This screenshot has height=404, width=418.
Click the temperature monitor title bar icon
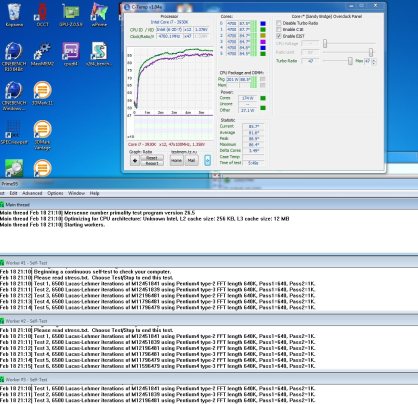(127, 7)
